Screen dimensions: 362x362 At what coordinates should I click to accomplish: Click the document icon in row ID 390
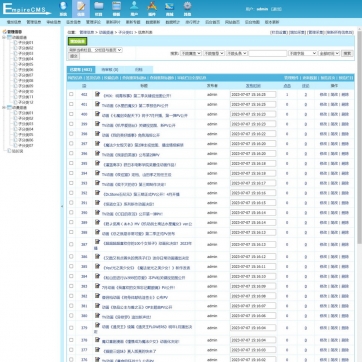coord(97,212)
